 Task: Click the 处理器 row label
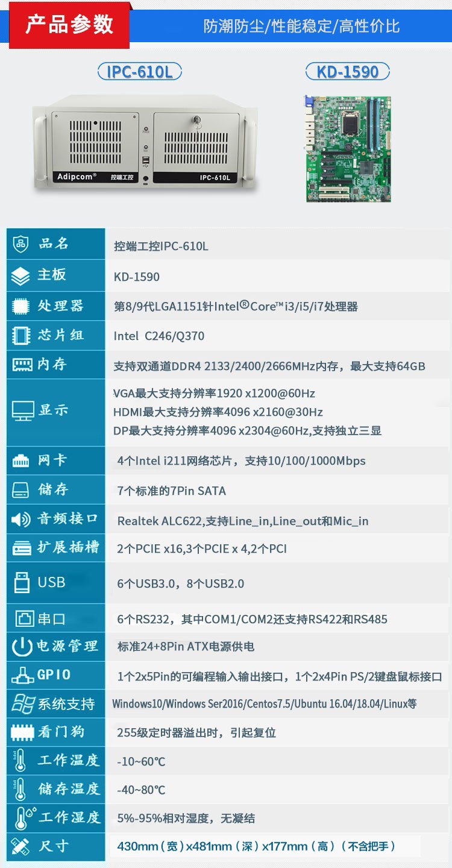coord(61,306)
